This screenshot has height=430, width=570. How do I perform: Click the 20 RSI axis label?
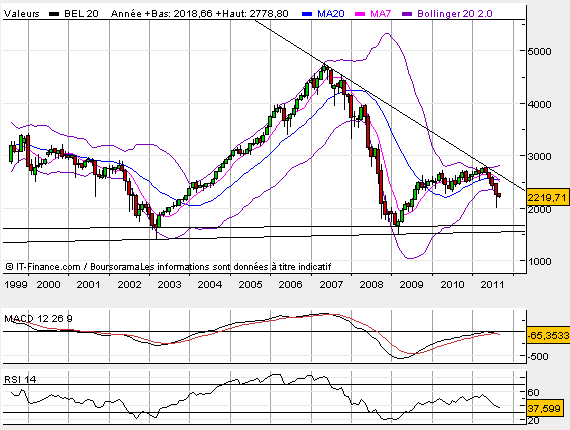tap(533, 421)
